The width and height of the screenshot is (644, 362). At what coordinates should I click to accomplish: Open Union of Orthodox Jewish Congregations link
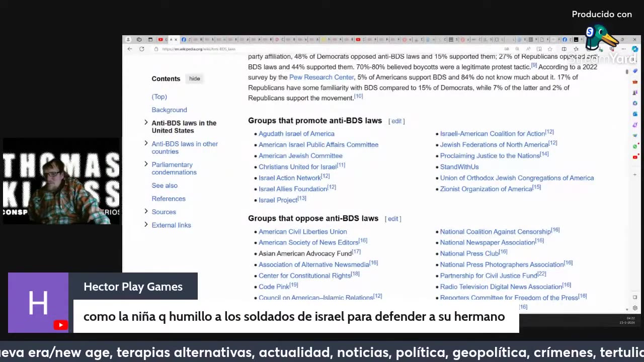[x=517, y=178]
